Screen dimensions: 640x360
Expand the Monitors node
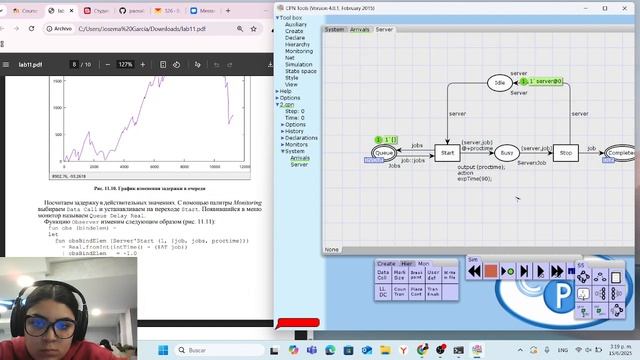[x=282, y=145]
